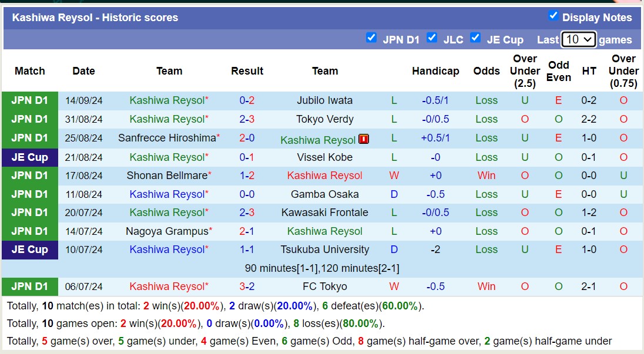
Task: Click the Tokyo Verdy team name
Action: pyautogui.click(x=324, y=119)
